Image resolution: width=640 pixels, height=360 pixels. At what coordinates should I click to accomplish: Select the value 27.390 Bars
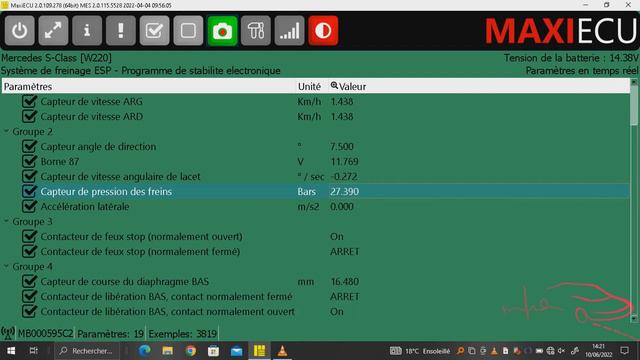(x=344, y=191)
